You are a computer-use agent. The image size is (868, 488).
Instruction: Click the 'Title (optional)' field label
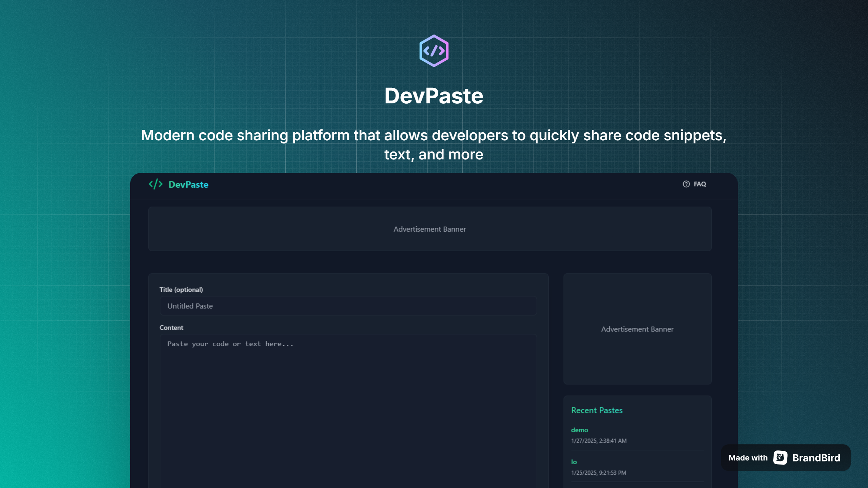[182, 289]
